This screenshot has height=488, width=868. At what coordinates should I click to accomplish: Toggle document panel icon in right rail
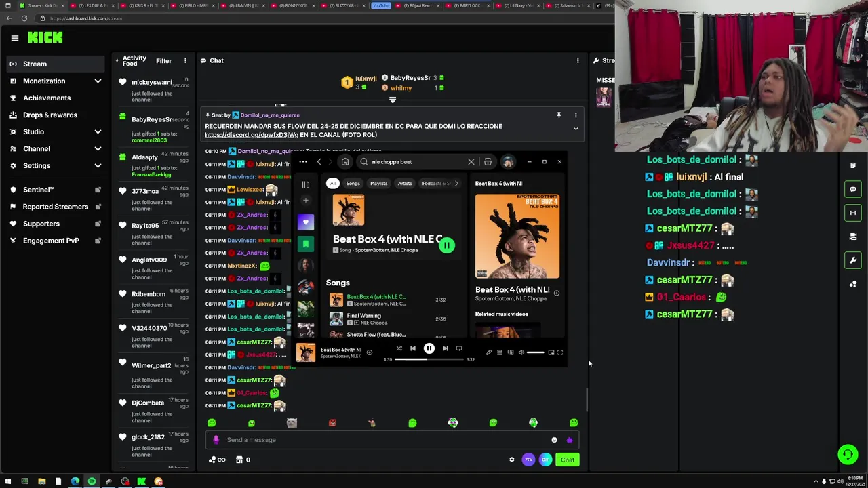[853, 165]
